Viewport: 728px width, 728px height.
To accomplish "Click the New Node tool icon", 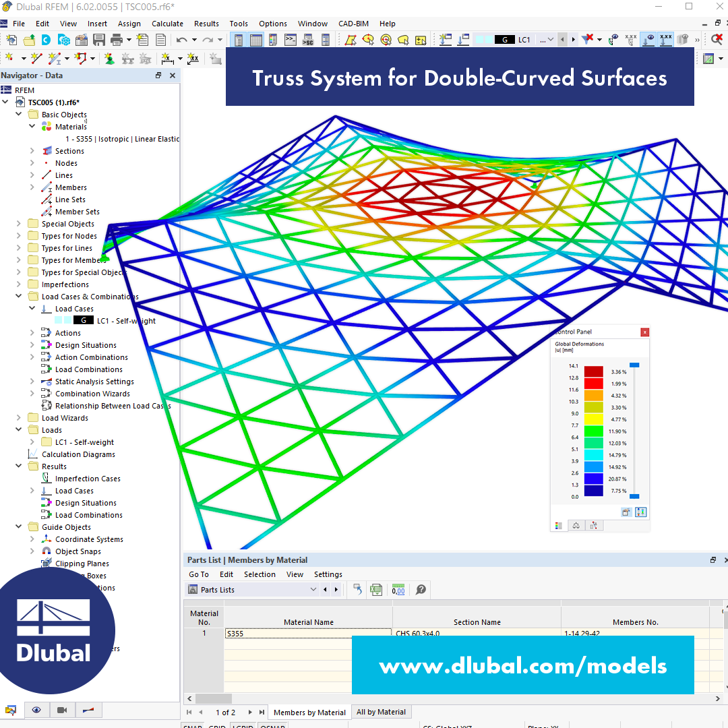I will click(x=9, y=58).
